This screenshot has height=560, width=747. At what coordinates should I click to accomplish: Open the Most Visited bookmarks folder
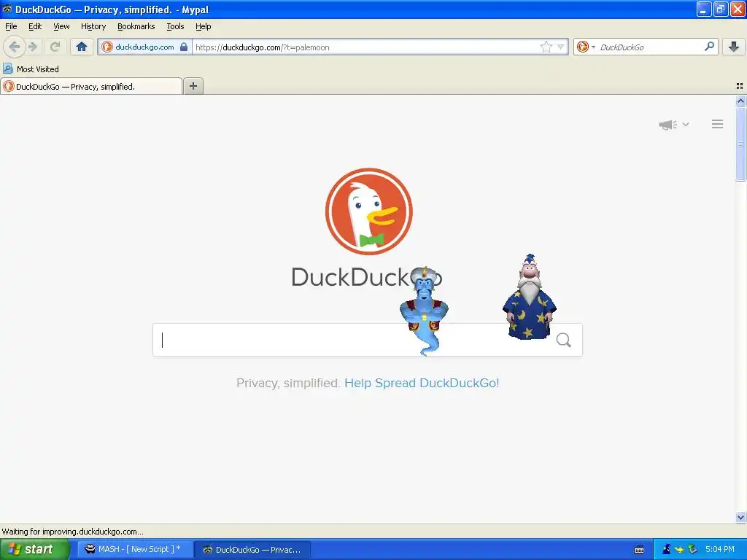(31, 69)
